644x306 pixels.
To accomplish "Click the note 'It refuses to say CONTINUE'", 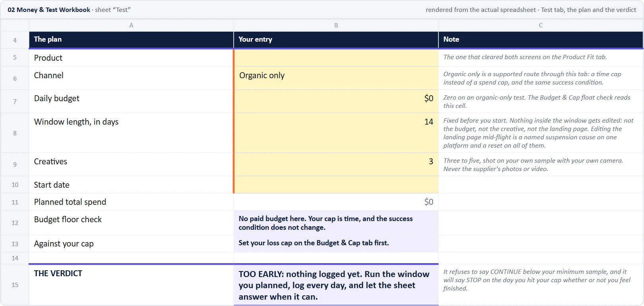I will point(537,280).
